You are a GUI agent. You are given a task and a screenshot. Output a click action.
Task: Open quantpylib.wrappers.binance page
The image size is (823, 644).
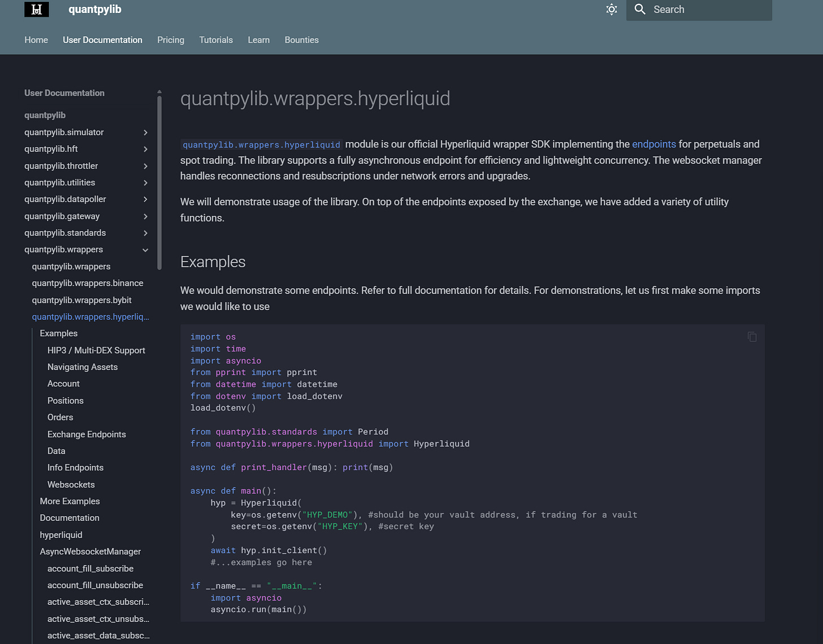(88, 283)
